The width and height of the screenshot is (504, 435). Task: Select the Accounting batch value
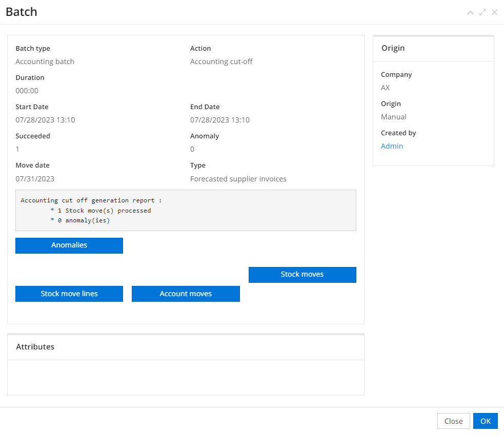click(45, 61)
